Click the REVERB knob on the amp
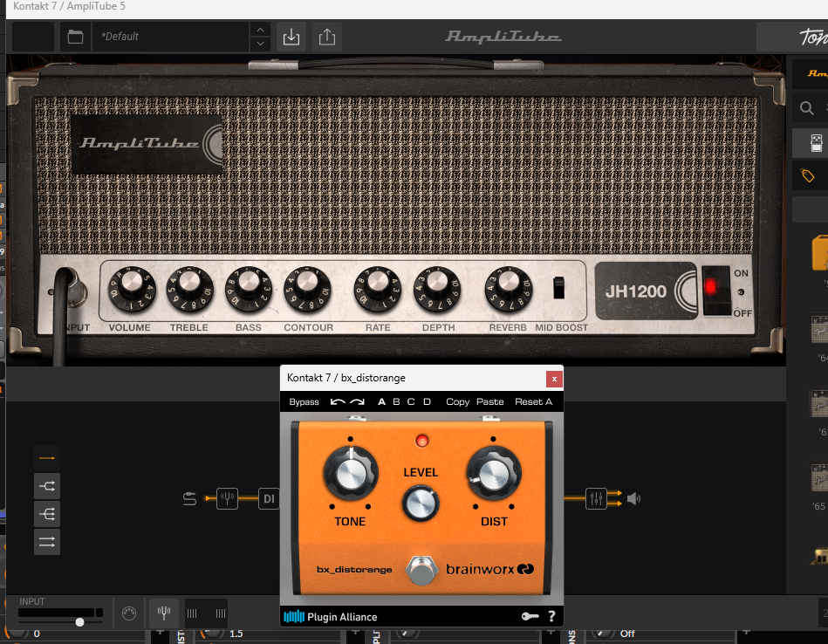The height and width of the screenshot is (644, 828). point(508,289)
